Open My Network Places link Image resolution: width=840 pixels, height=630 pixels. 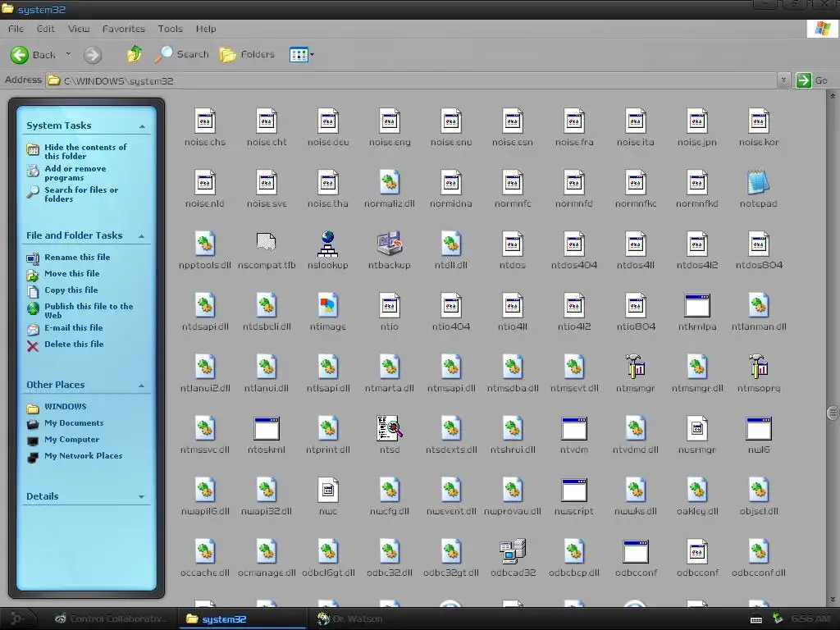pyautogui.click(x=83, y=455)
